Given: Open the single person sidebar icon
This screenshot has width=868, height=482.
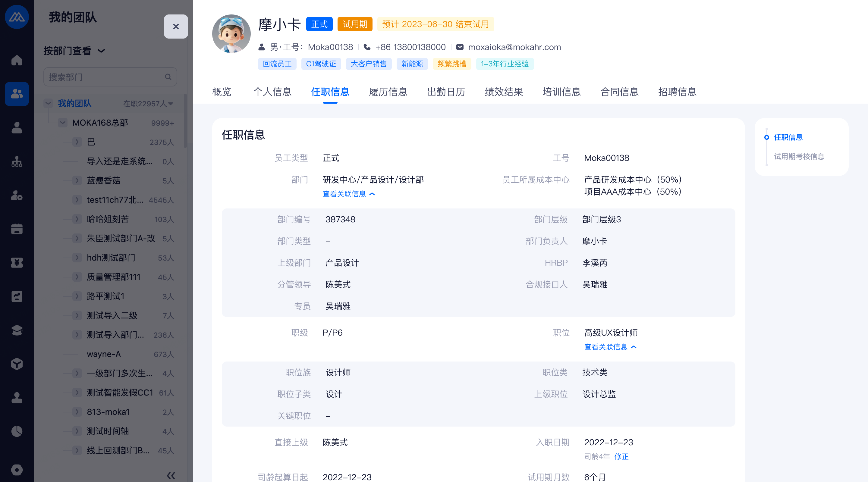Looking at the screenshot, I should (x=17, y=128).
